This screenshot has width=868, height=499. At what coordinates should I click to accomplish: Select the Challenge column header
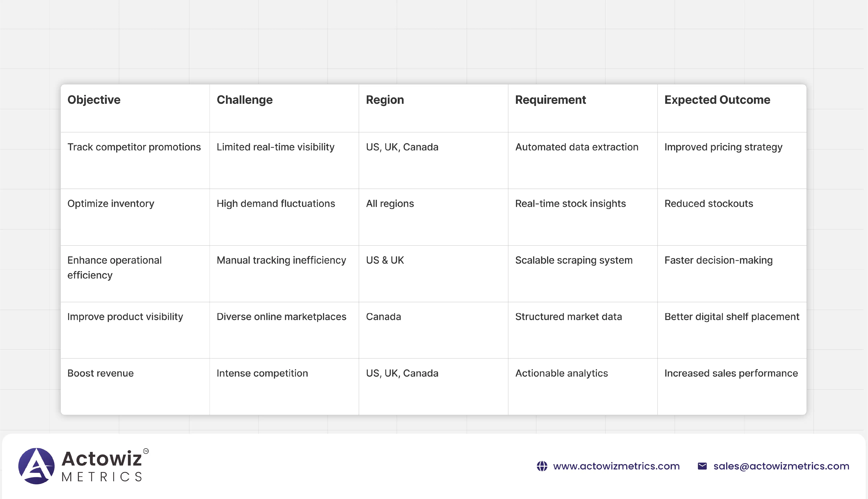click(x=245, y=100)
